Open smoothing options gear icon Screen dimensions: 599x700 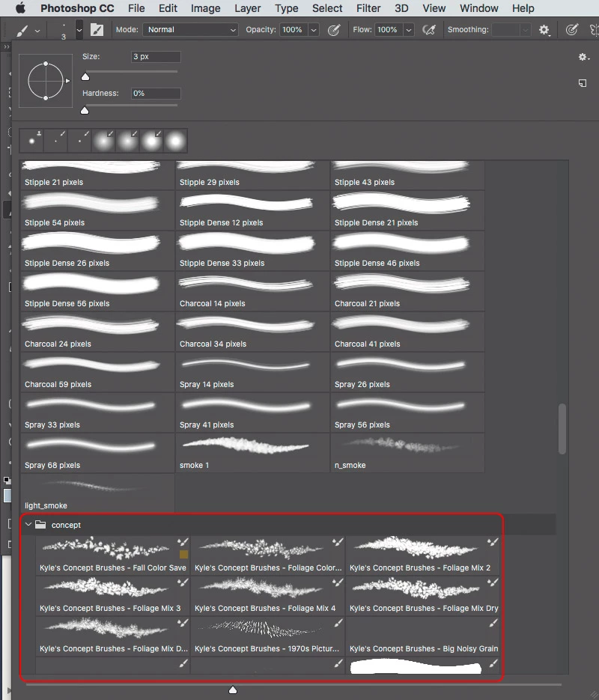coord(544,30)
